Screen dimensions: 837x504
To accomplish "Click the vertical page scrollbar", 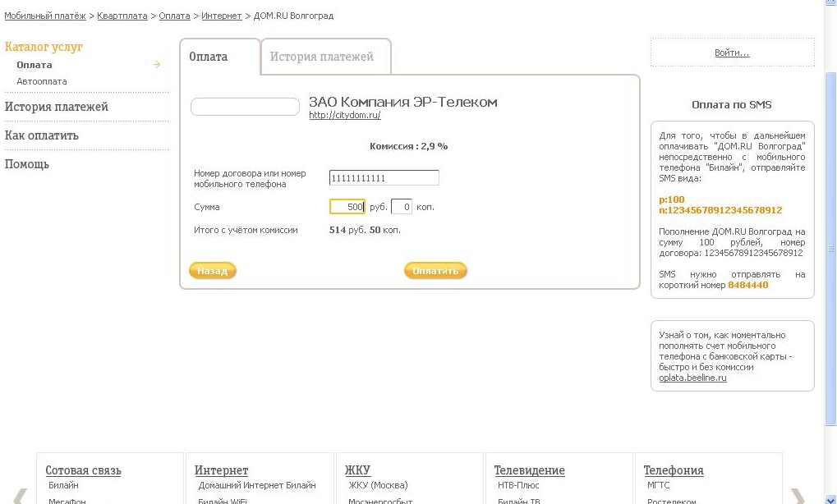I will point(830,246).
